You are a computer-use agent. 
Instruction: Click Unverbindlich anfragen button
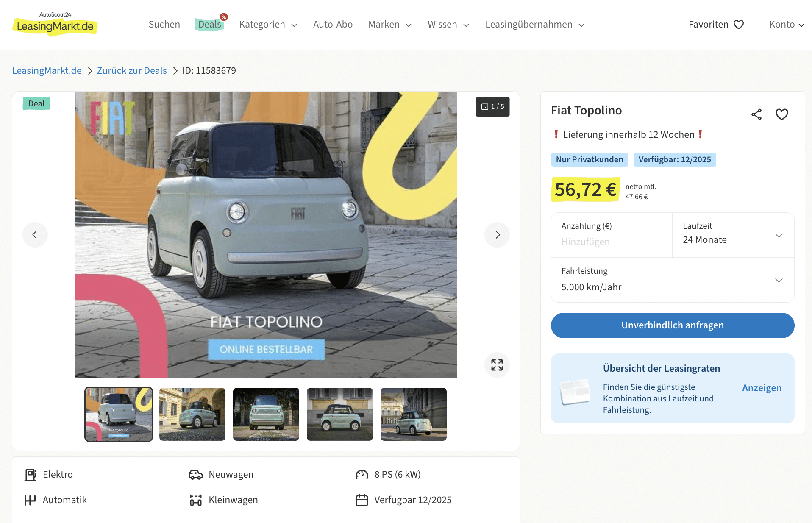673,325
